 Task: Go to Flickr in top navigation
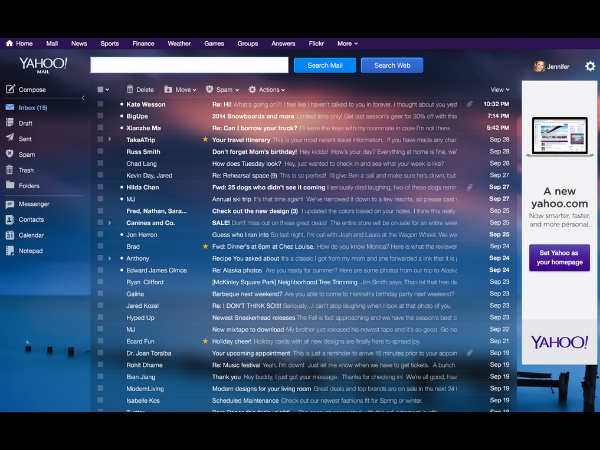coord(316,44)
